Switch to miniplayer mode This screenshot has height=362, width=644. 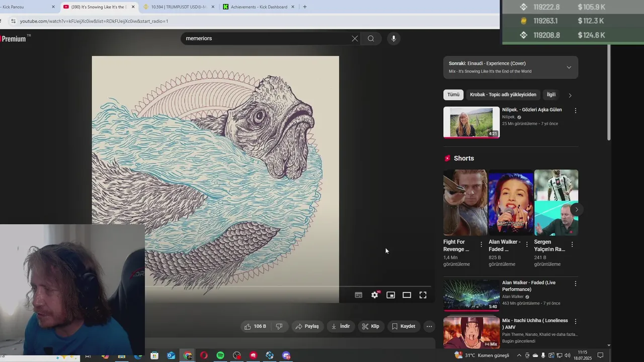[x=390, y=295]
